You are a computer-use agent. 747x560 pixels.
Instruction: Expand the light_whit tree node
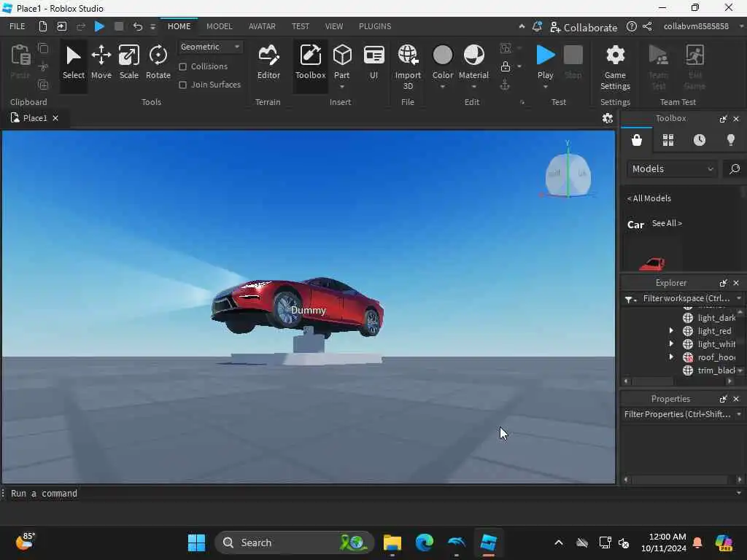(671, 343)
